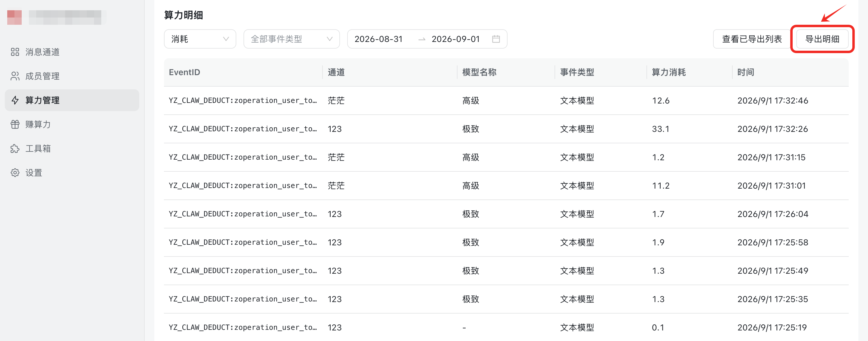
Task: Click 算力消耗 value 1.7
Action: click(658, 214)
